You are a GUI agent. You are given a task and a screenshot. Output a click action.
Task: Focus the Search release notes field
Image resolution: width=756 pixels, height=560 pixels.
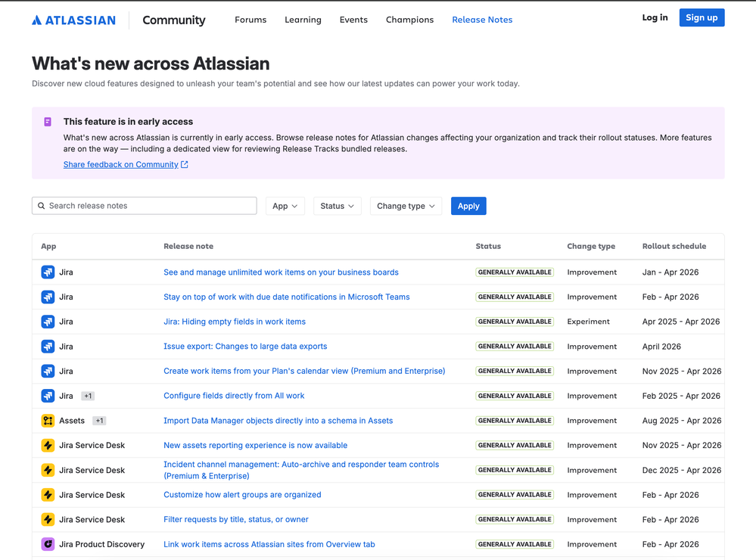[144, 206]
